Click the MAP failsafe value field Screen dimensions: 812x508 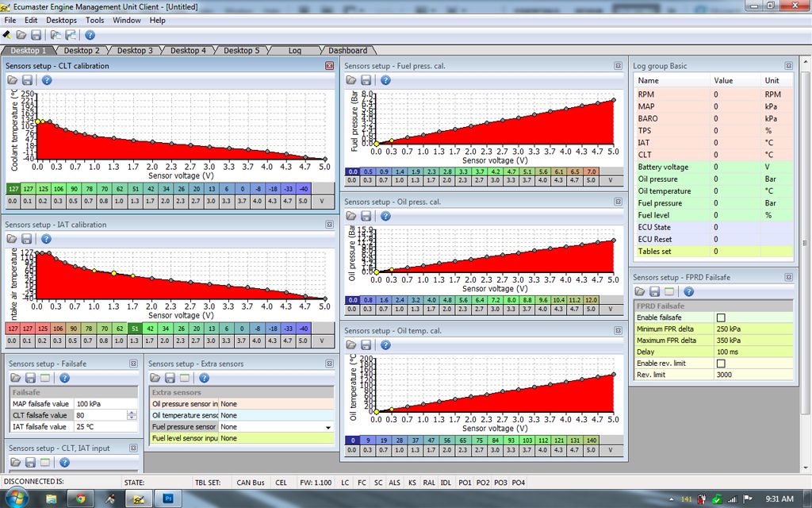tap(105, 404)
